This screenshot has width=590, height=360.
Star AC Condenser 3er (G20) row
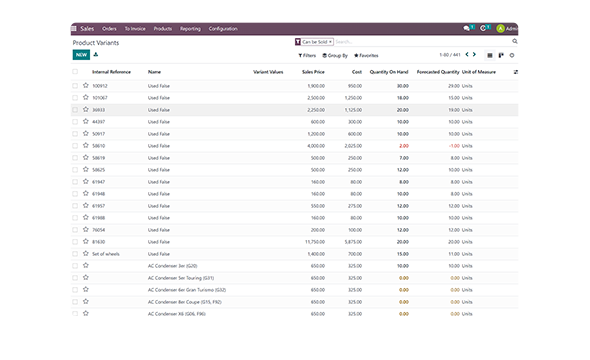[x=86, y=266]
